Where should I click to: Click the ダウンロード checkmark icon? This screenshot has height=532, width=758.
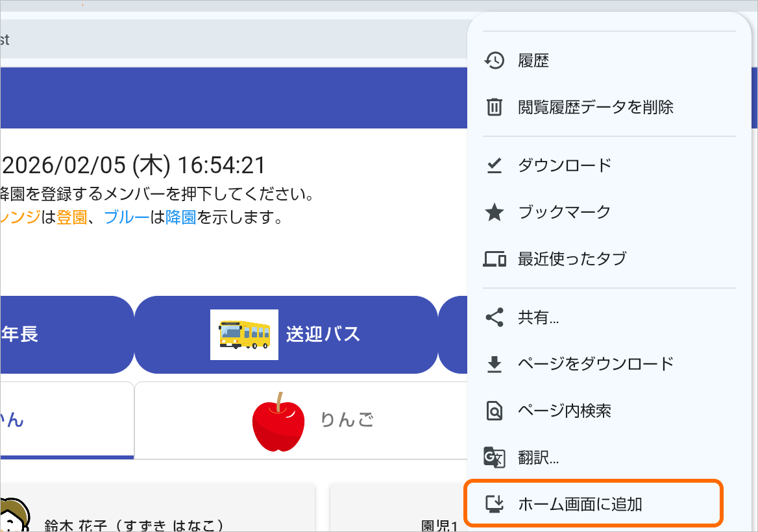(x=495, y=165)
